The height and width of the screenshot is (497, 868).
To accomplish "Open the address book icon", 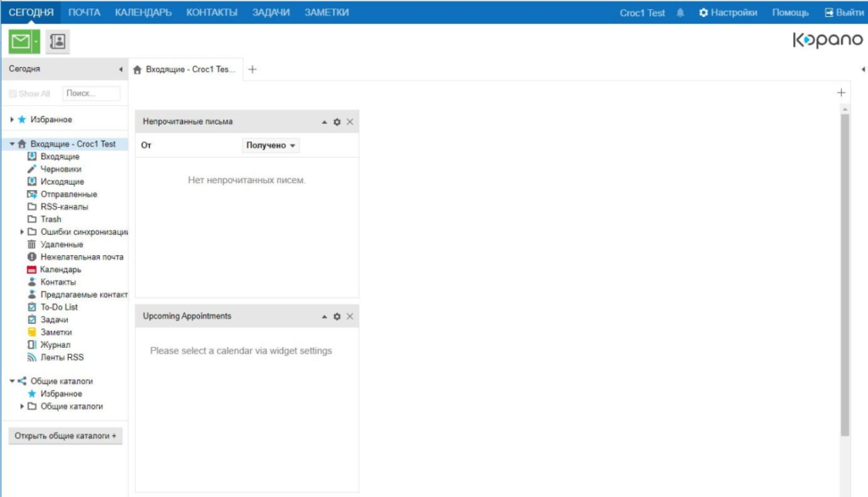I will click(x=58, y=42).
